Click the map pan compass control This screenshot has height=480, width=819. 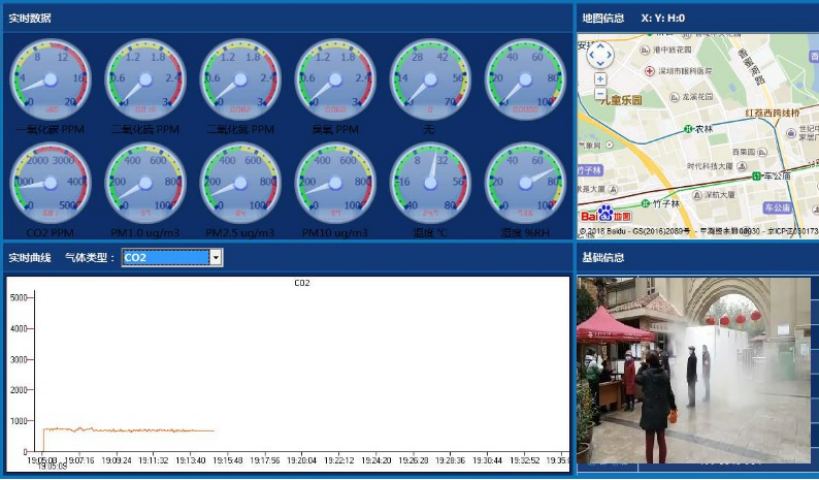point(600,53)
